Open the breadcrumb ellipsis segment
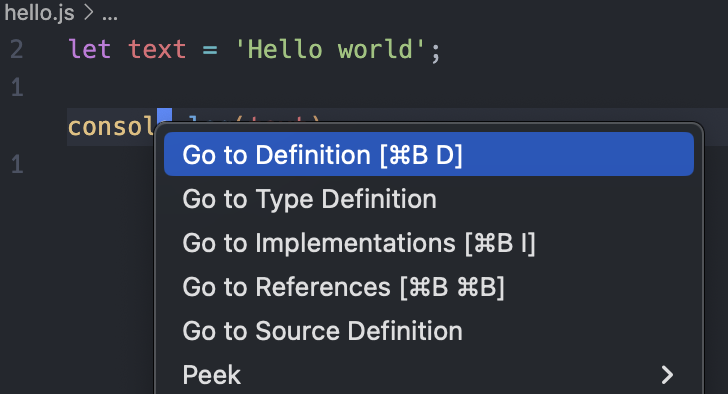The width and height of the screenshot is (728, 394). tap(110, 18)
